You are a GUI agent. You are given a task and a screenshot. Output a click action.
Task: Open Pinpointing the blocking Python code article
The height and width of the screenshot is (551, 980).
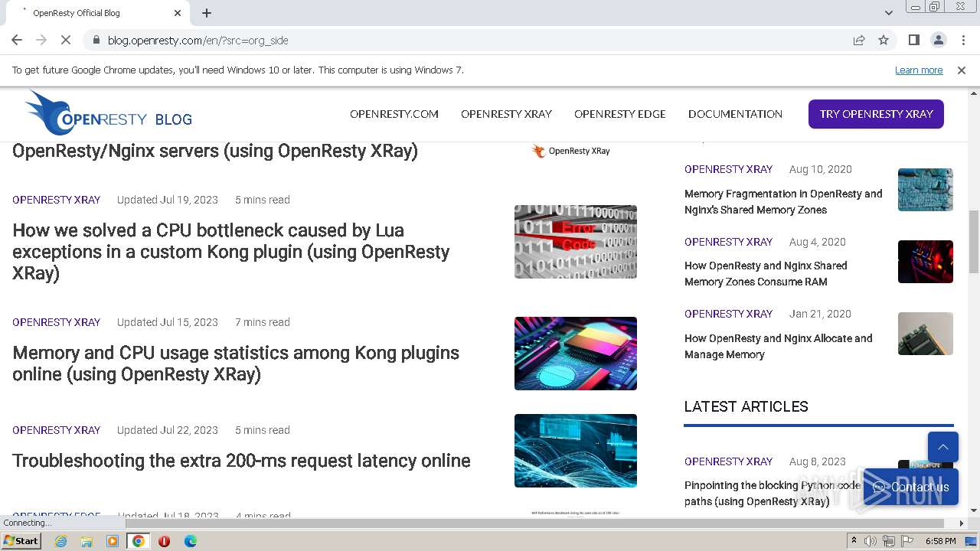point(772,494)
